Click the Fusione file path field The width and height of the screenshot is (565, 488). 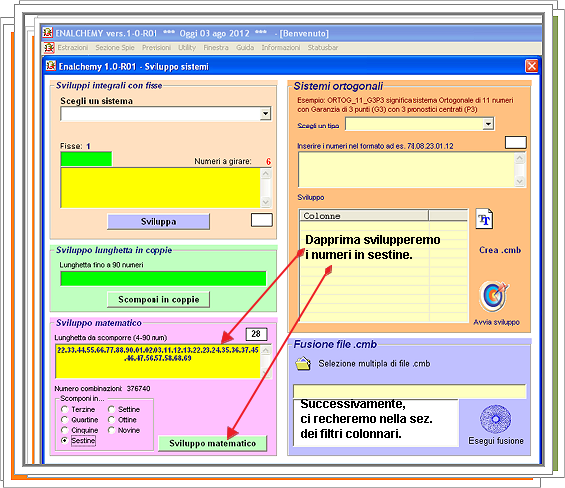(410, 391)
